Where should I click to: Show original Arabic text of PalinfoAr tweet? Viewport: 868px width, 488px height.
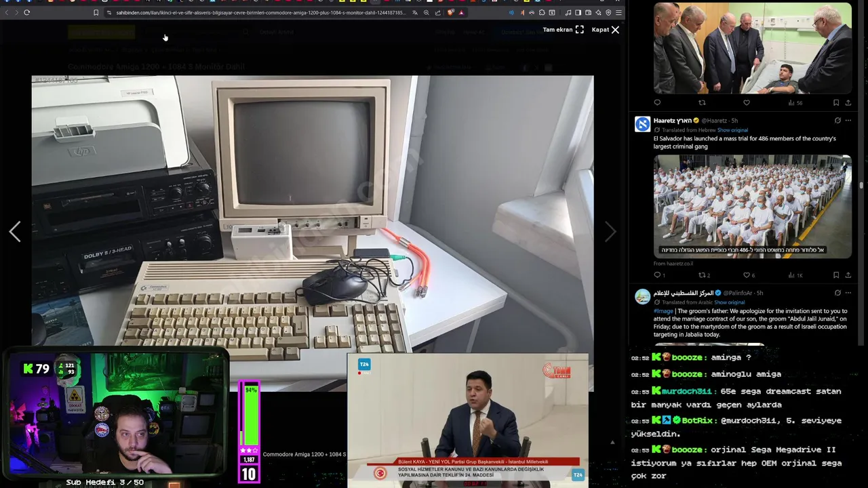tap(730, 302)
